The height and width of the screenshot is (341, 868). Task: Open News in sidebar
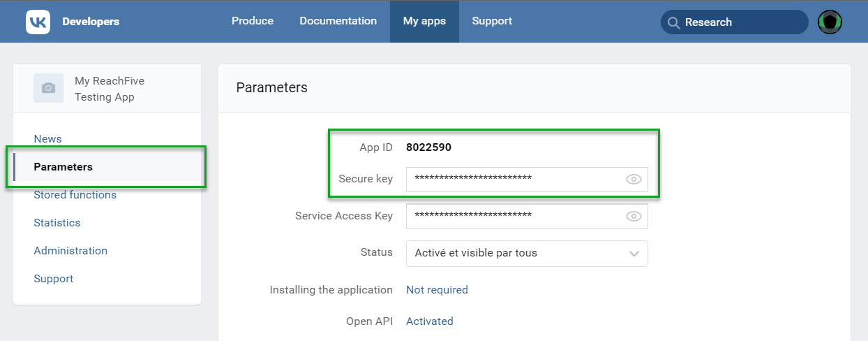pyautogui.click(x=47, y=138)
